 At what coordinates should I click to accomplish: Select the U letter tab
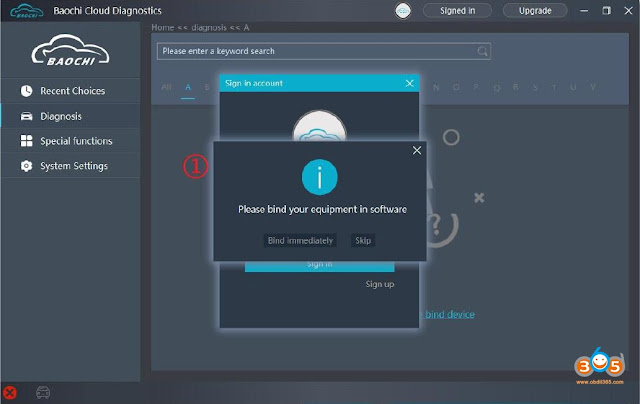coord(573,87)
